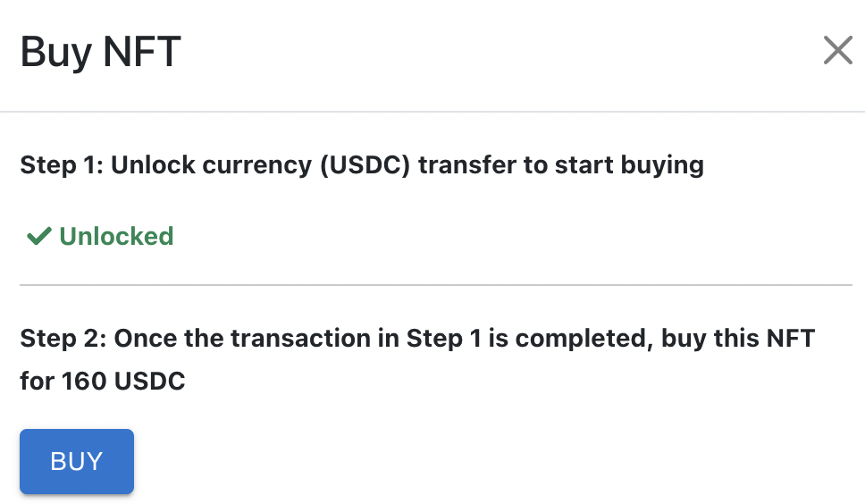865x504 pixels.
Task: Click the "Step 1:" label
Action: pos(61,165)
